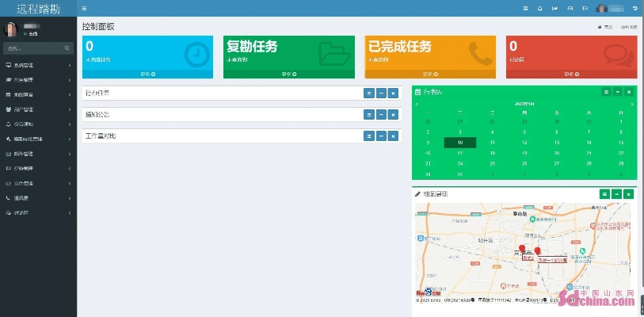Open more info on the orange 已完成任务 card
The height and width of the screenshot is (317, 644).
[430, 74]
